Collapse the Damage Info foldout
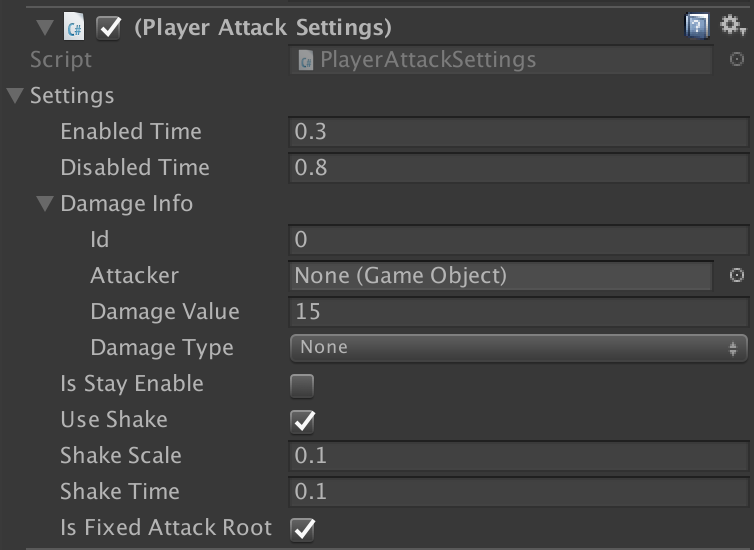The image size is (754, 550). click(x=45, y=203)
